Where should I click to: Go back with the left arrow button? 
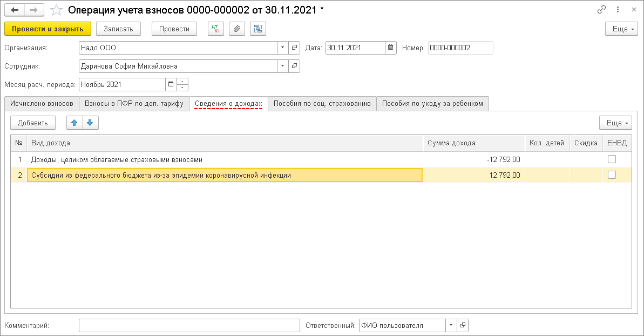coord(15,10)
